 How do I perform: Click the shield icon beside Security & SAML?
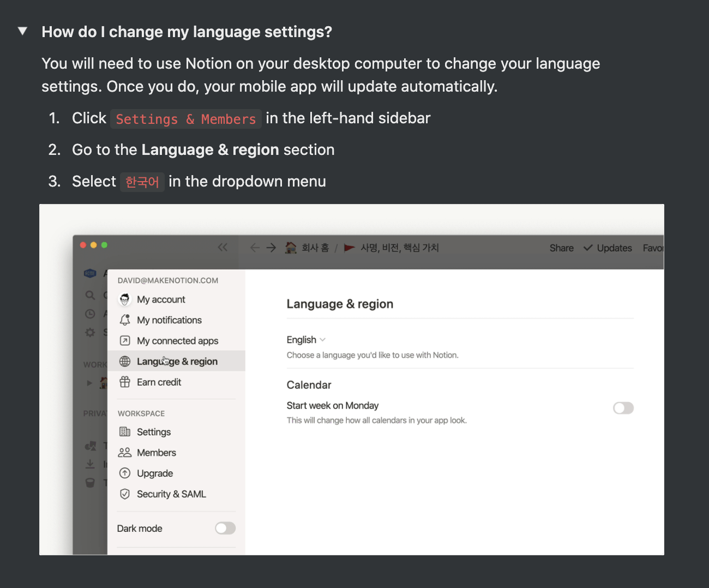(125, 494)
